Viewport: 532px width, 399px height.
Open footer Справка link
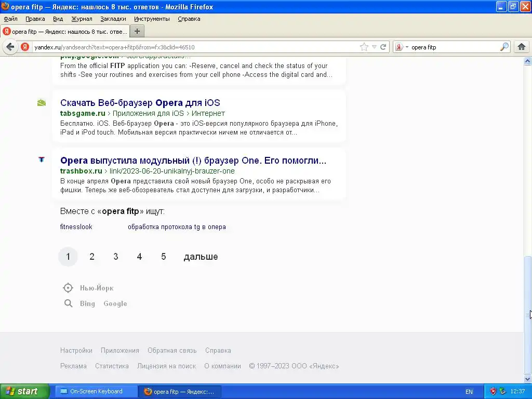[218, 351]
